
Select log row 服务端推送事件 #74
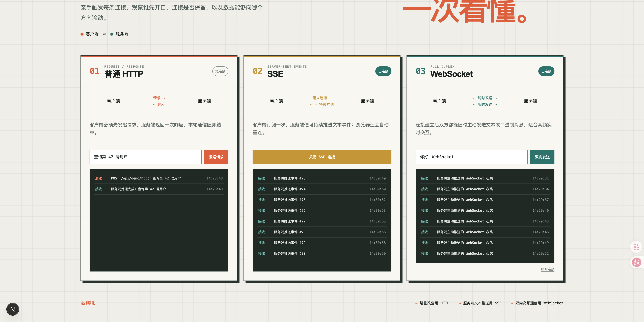[322, 189]
